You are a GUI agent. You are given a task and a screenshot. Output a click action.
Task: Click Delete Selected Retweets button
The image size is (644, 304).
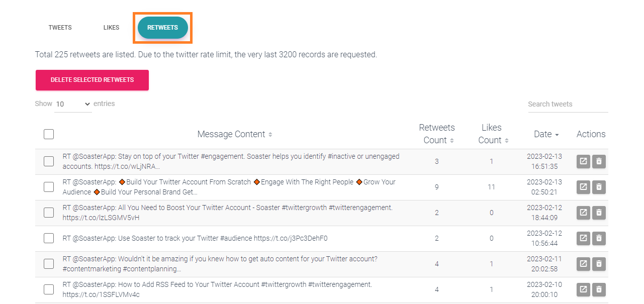(x=92, y=80)
